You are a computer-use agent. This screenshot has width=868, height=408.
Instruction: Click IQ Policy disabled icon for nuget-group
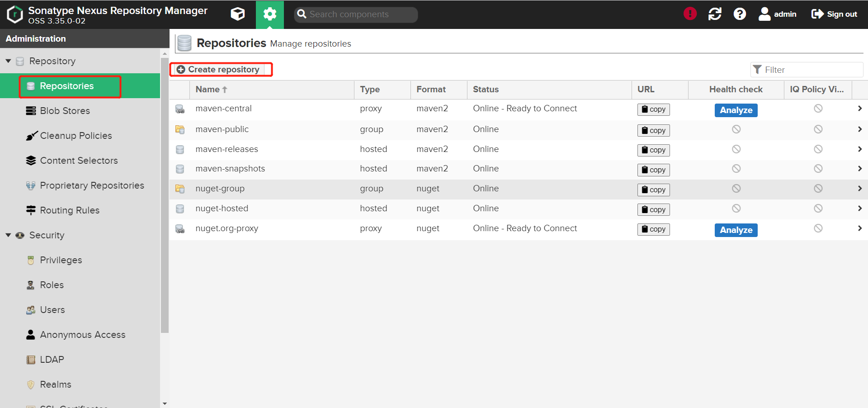(x=818, y=189)
